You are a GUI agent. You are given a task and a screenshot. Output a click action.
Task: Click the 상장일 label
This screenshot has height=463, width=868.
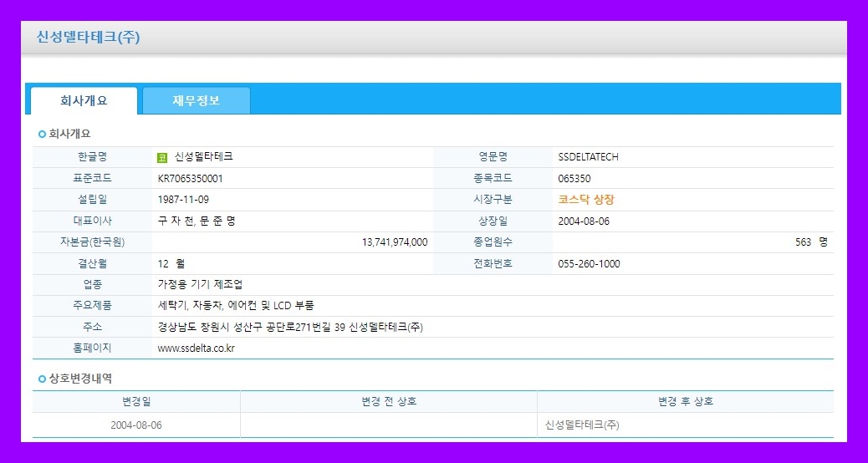coord(493,221)
